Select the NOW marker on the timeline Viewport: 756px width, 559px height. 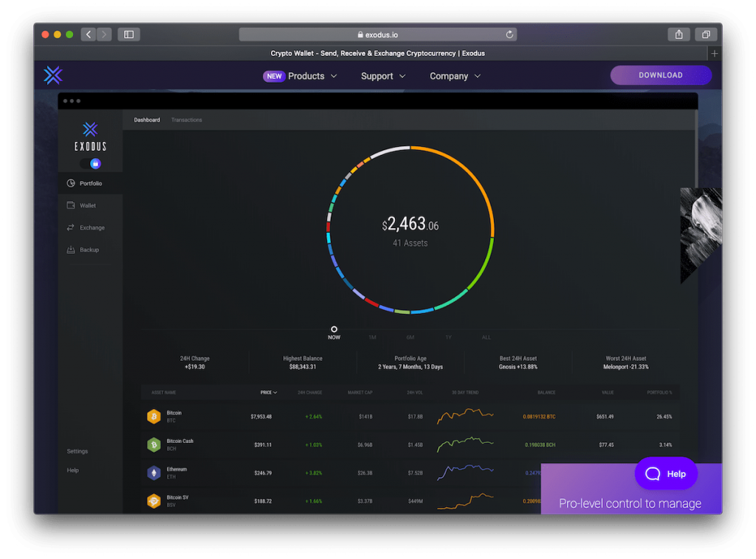[334, 333]
